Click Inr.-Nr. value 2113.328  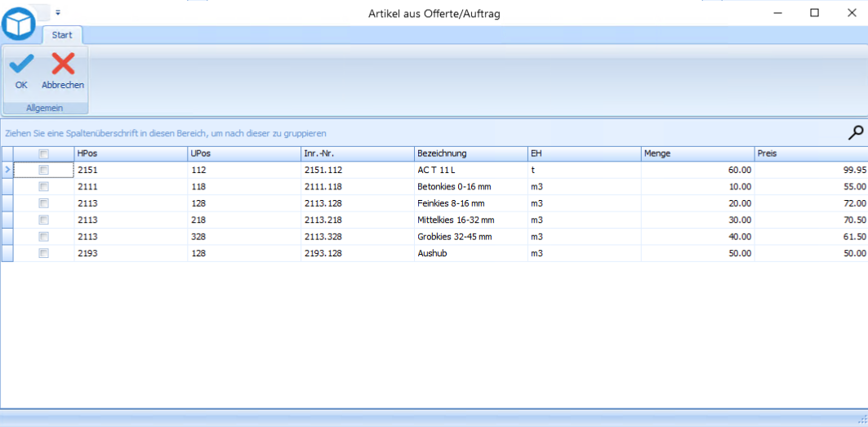pyautogui.click(x=358, y=237)
